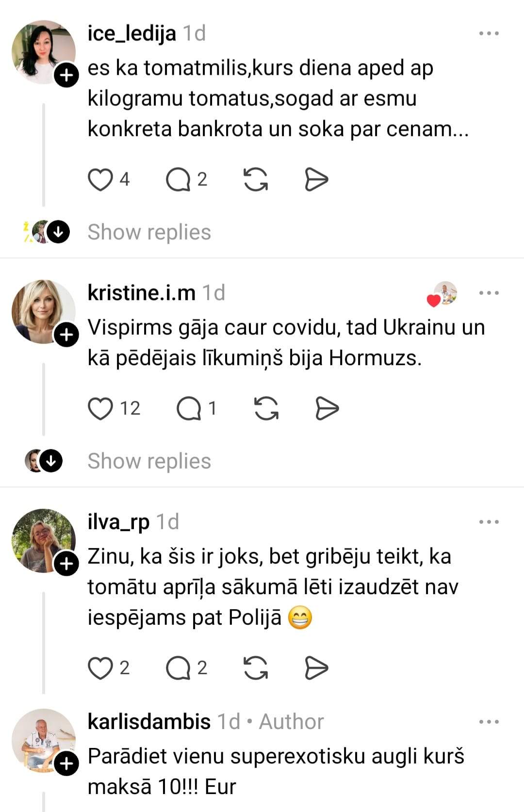The image size is (524, 812).
Task: Share ice_ledija's comment via send icon
Action: tap(316, 179)
